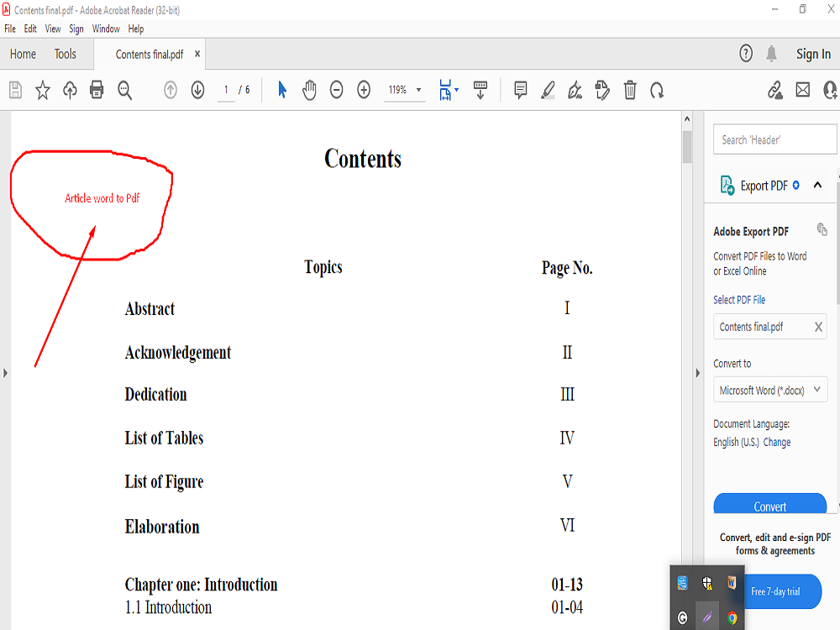Select the Hand tool
The width and height of the screenshot is (840, 630).
(309, 89)
